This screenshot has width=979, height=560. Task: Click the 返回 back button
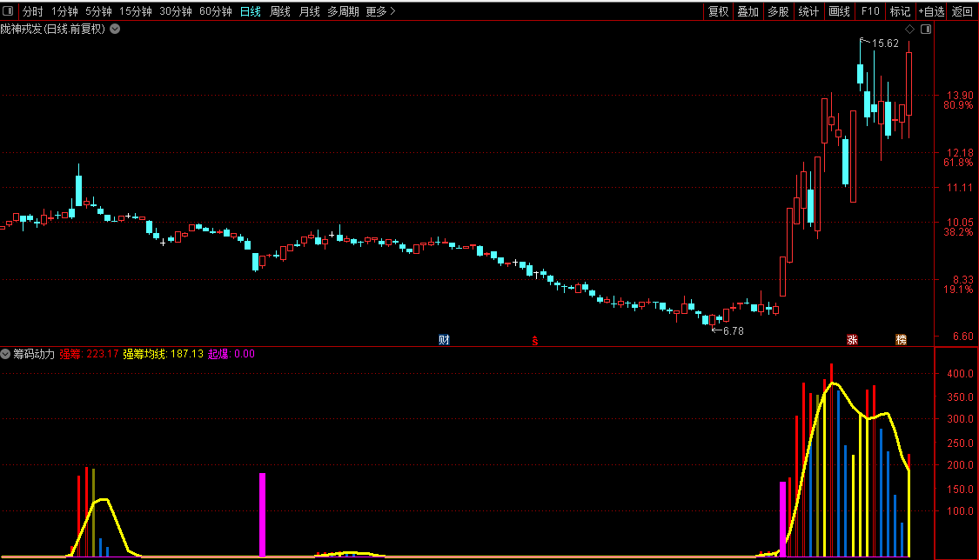(962, 11)
